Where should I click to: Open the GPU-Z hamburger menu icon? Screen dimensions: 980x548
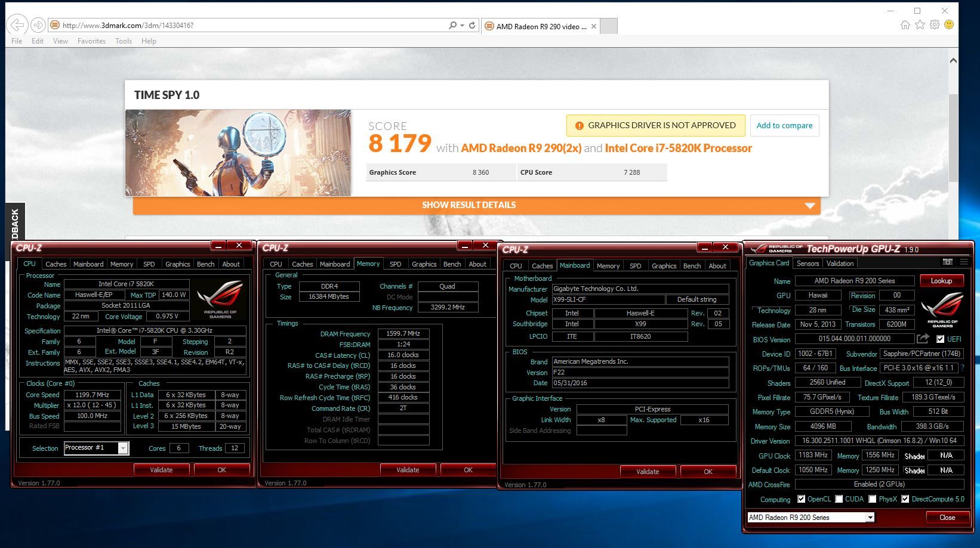coord(963,262)
